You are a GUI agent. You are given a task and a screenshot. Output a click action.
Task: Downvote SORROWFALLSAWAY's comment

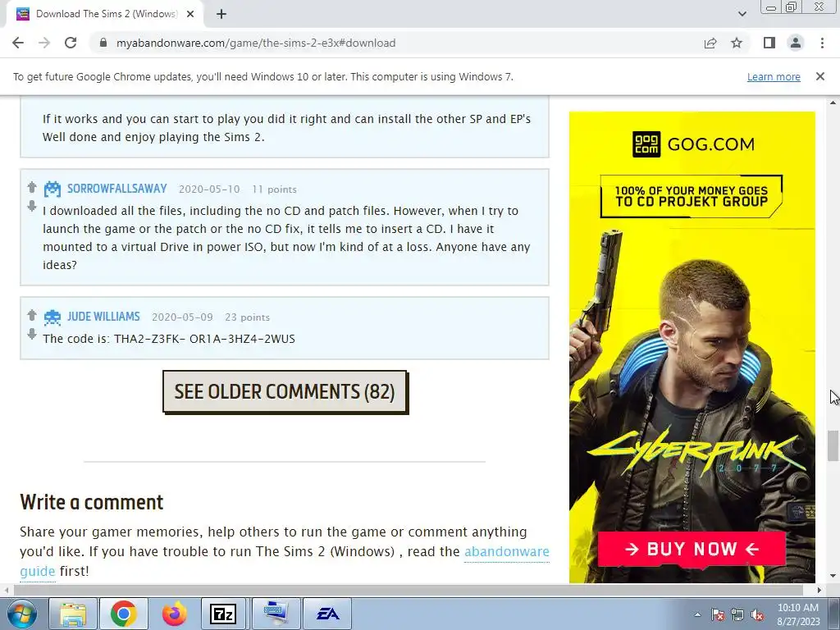click(32, 206)
